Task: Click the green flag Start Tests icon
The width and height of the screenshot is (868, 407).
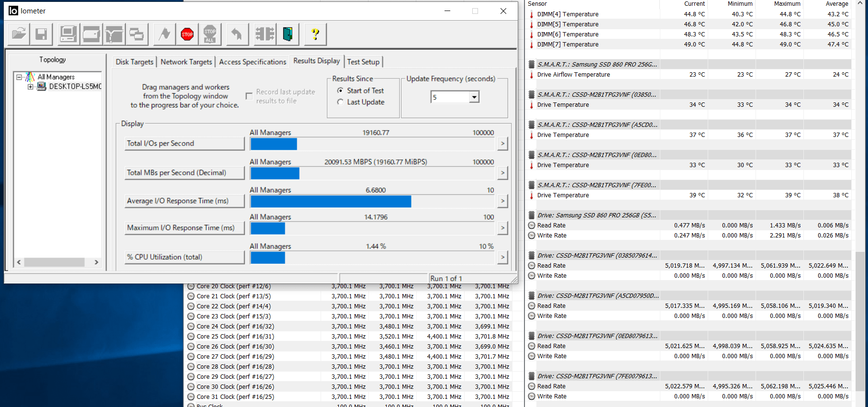Action: click(x=165, y=34)
